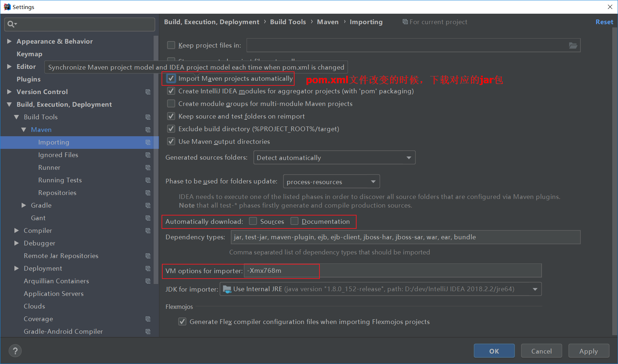Click per-project icon next to Maven

tap(148, 130)
